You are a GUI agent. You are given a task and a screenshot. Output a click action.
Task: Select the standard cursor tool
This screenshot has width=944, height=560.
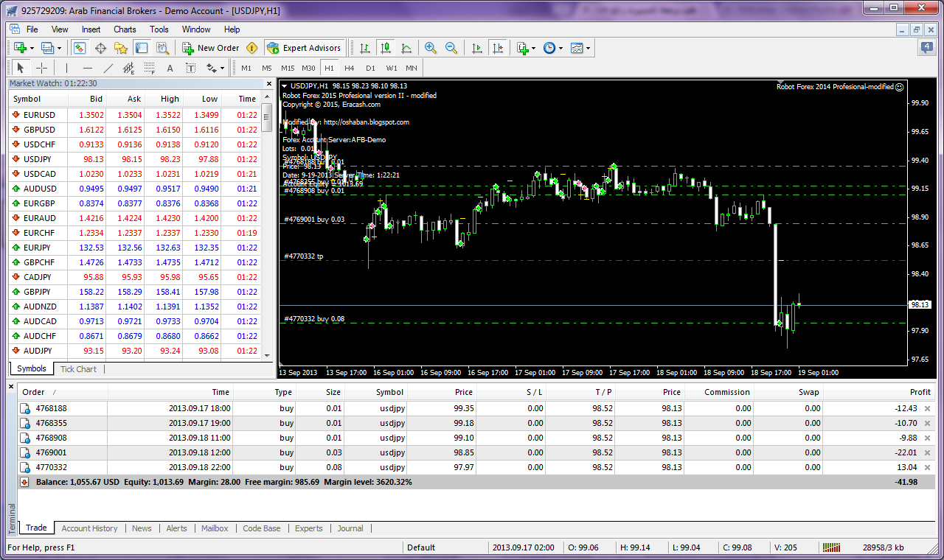point(21,68)
